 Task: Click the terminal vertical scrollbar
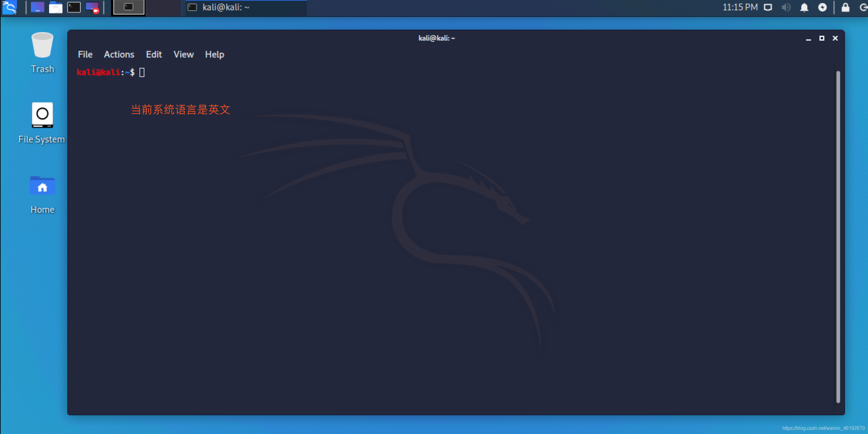(838, 236)
